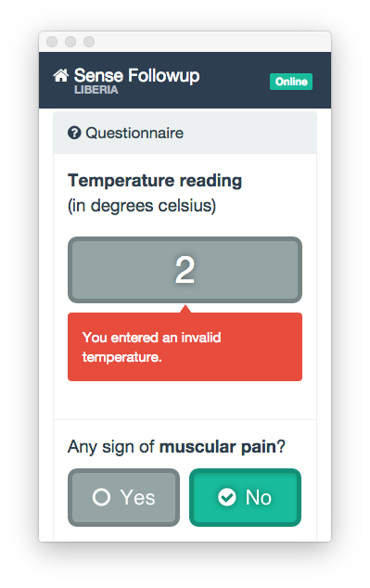This screenshot has height=588, width=370.
Task: Select No for muscular pain
Action: (245, 497)
